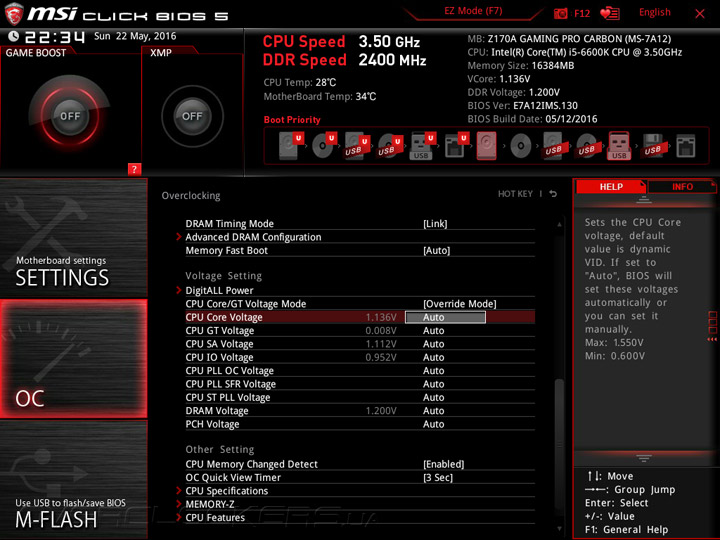This screenshot has width=720, height=540.
Task: Select the CPU PLL SFR Voltage row
Action: tap(360, 384)
